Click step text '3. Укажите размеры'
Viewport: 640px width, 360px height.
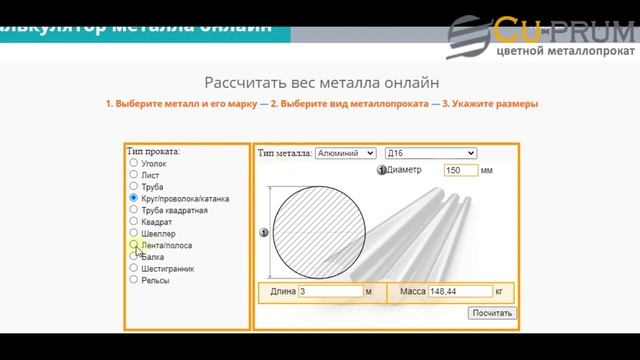(x=490, y=104)
